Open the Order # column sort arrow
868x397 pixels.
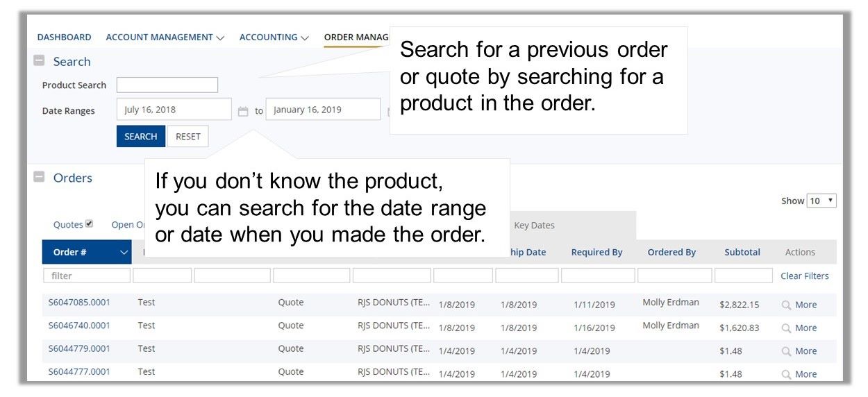pyautogui.click(x=124, y=253)
